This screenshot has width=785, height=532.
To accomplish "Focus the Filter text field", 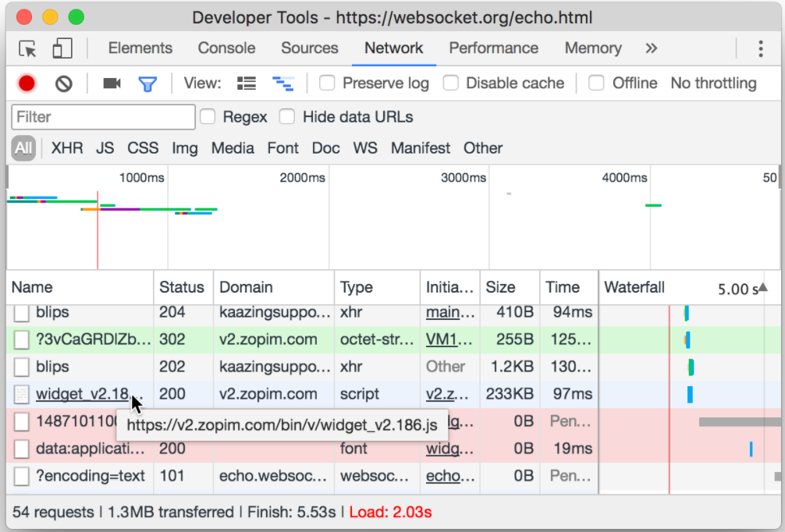I will [103, 117].
